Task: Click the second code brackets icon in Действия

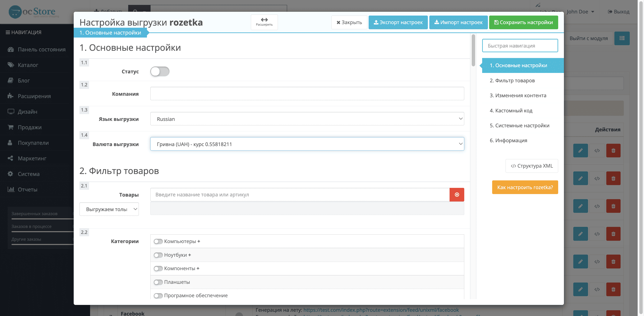Action: click(597, 178)
